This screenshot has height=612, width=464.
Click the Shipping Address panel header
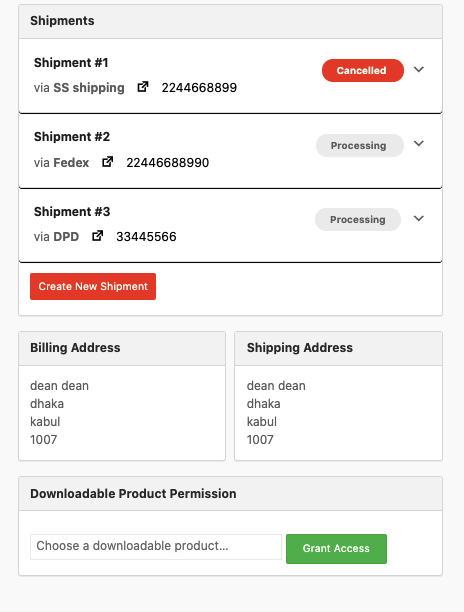338,349
